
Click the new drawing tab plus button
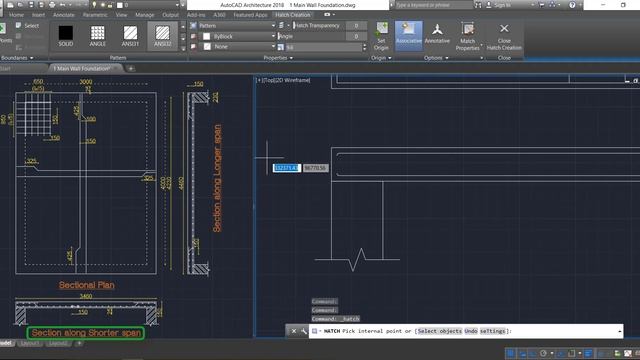131,69
